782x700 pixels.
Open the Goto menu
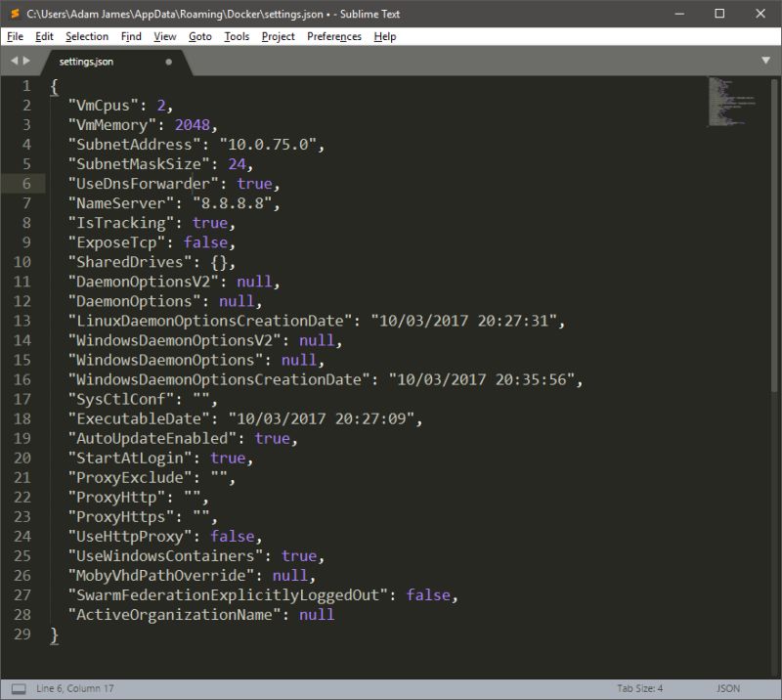tap(201, 36)
